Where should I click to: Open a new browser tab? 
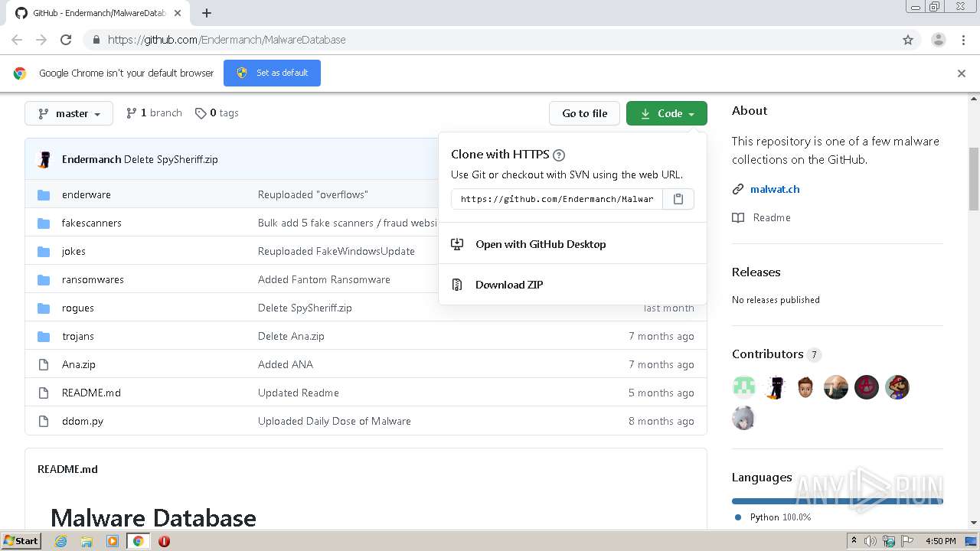coord(207,13)
